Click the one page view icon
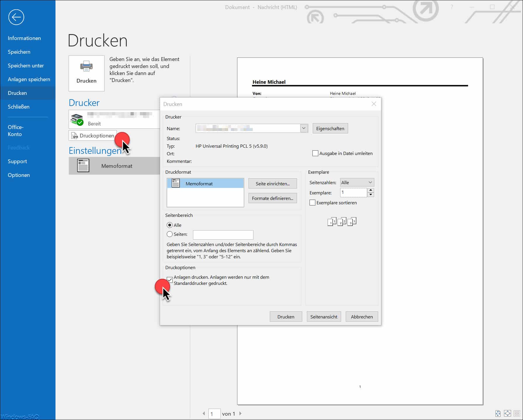Screen dimensions: 523x420 508,414
